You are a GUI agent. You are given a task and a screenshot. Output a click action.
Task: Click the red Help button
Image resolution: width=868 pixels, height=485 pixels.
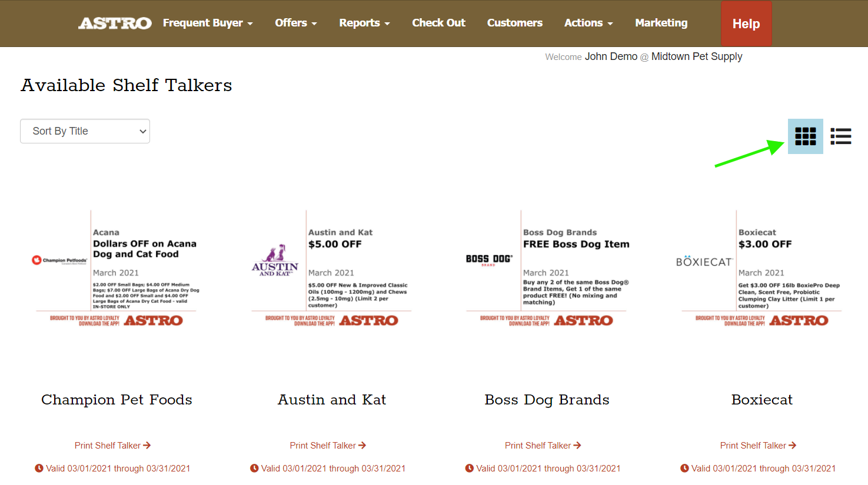coord(746,24)
